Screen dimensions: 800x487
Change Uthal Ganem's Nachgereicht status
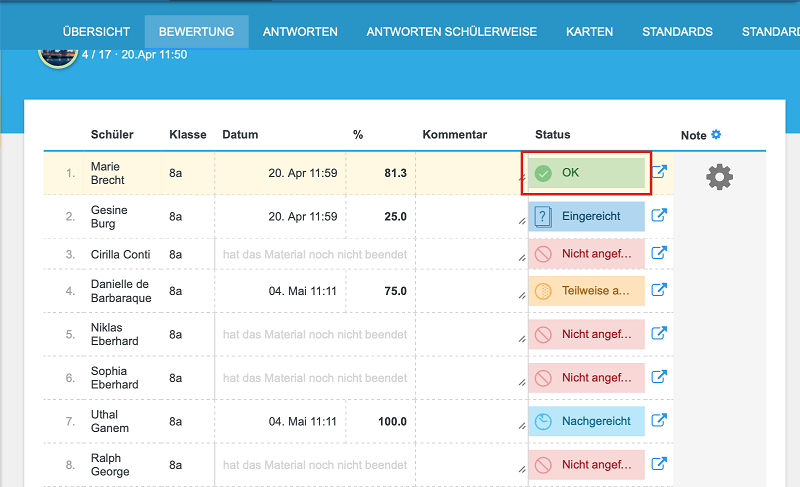tap(587, 421)
